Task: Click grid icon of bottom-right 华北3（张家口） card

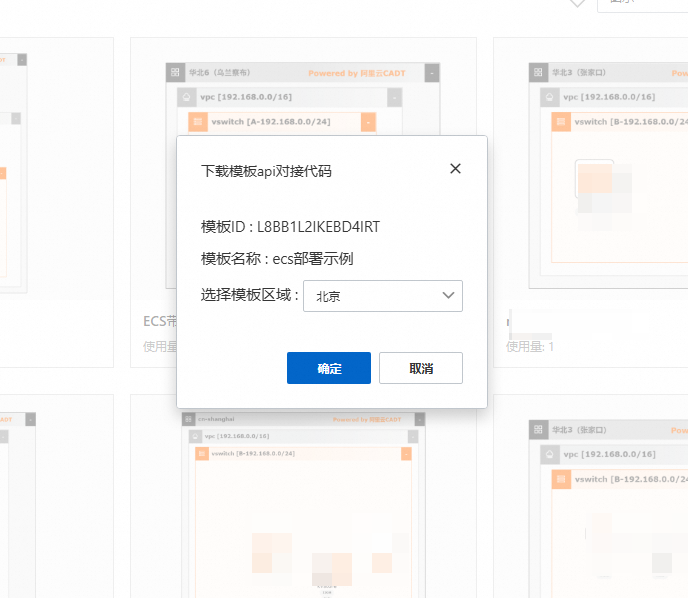Action: (x=538, y=430)
